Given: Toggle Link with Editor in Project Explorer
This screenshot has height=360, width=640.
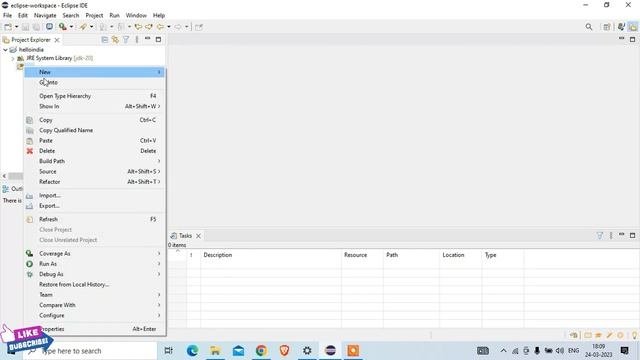Looking at the screenshot, I should pos(115,40).
